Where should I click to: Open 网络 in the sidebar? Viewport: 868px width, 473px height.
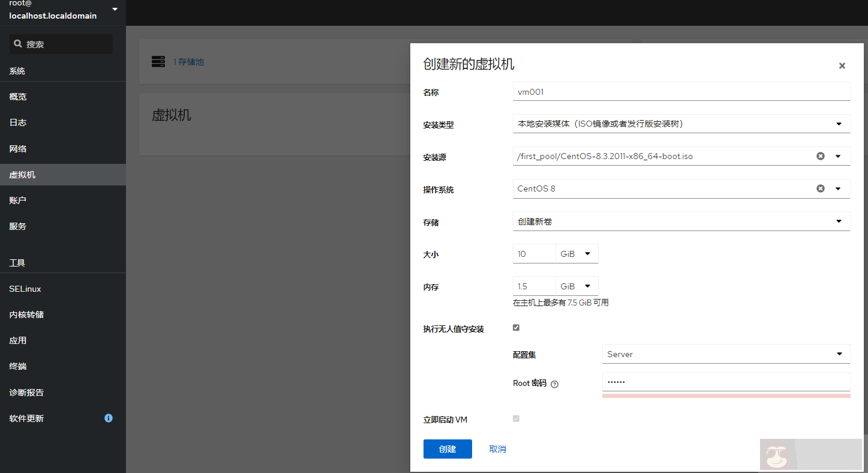[63, 149]
